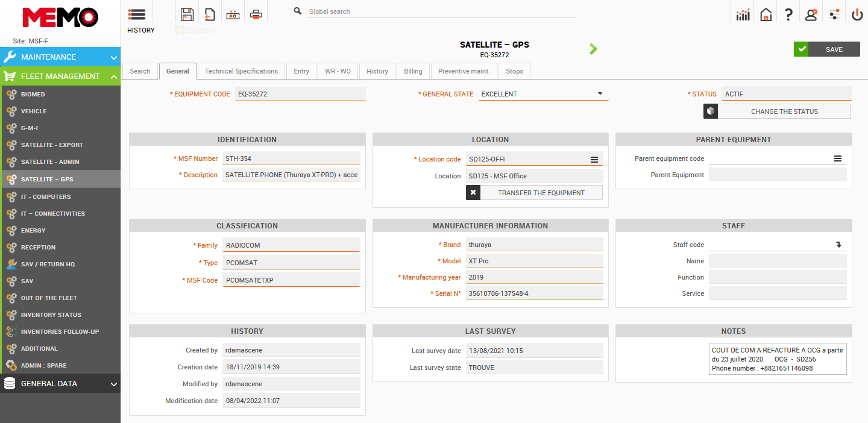
Task: Click the power logout icon
Action: tap(857, 14)
